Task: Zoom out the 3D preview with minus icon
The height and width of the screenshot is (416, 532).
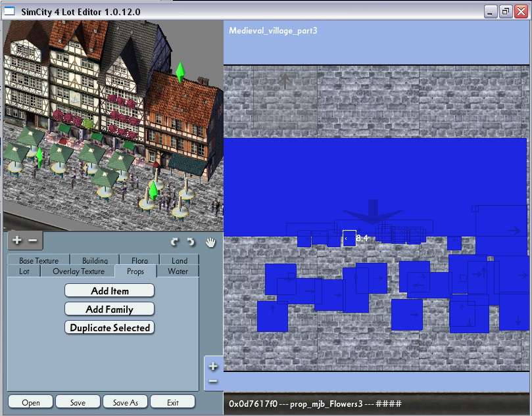Action: tap(33, 241)
